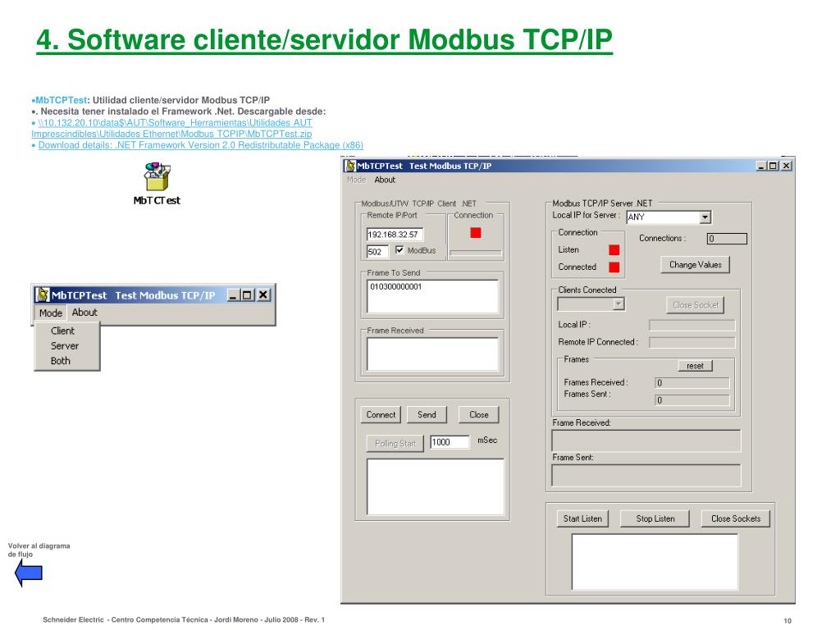
Task: Click the Start Listen button
Action: (x=582, y=518)
